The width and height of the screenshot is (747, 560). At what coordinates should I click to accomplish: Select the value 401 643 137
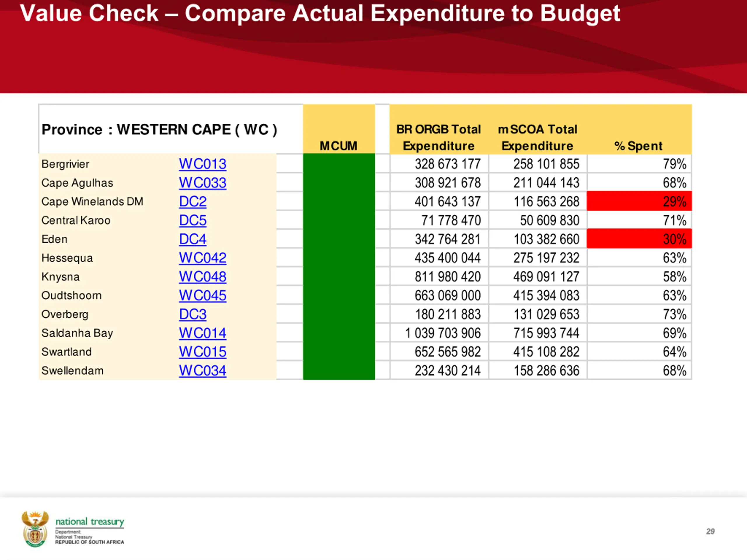point(448,202)
